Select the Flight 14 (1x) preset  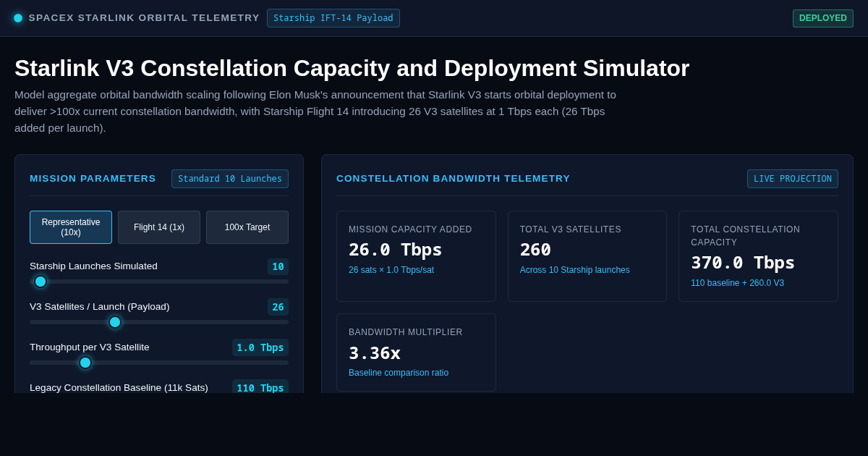click(x=159, y=227)
